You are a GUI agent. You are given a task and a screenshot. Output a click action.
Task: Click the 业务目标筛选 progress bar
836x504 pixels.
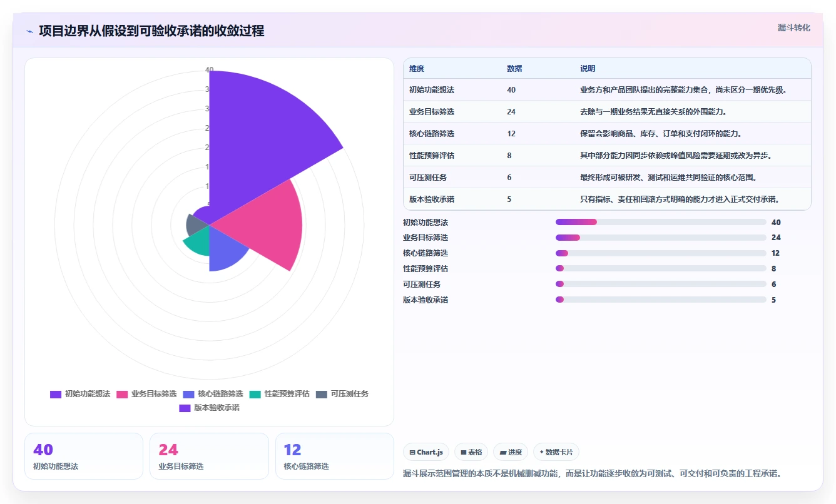pyautogui.click(x=661, y=238)
